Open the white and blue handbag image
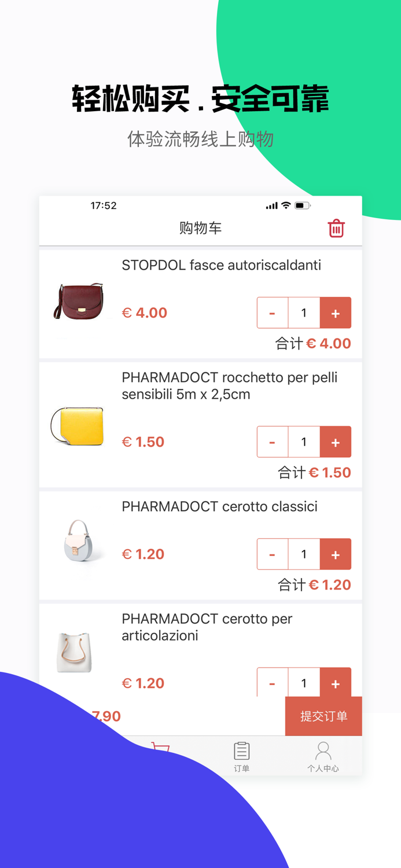401x868 pixels. point(78,540)
